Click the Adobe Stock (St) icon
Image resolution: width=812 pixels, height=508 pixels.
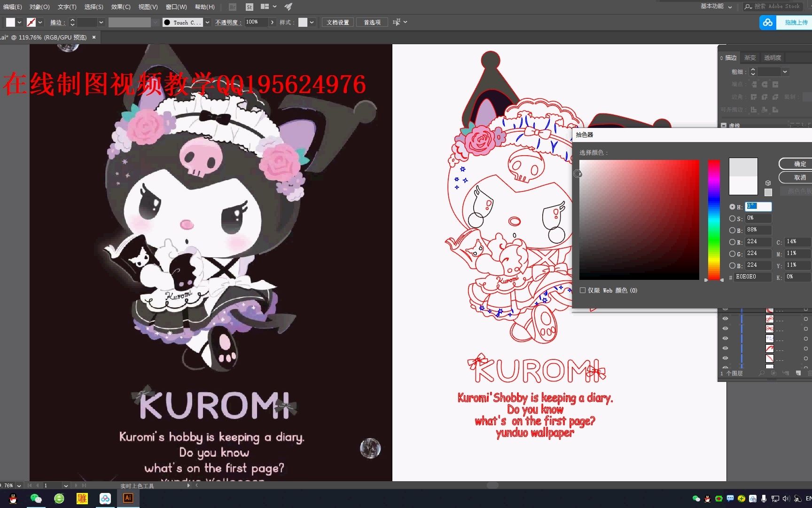point(250,7)
